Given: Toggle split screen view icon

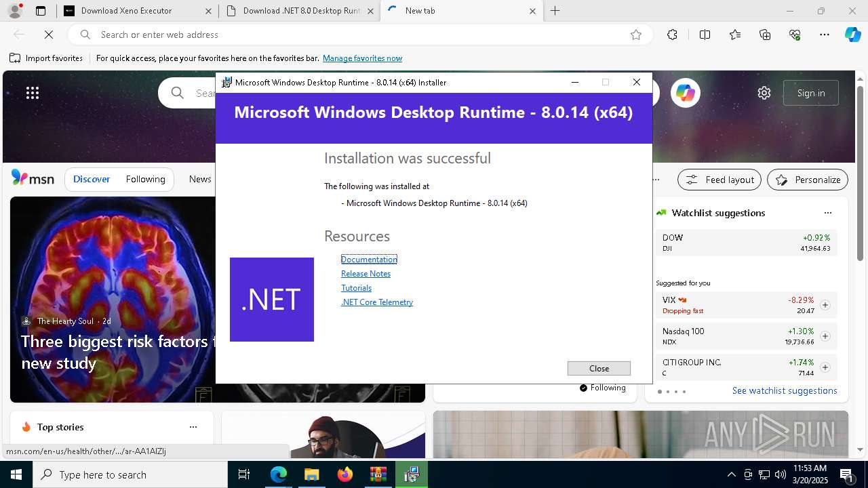Looking at the screenshot, I should coord(705,35).
